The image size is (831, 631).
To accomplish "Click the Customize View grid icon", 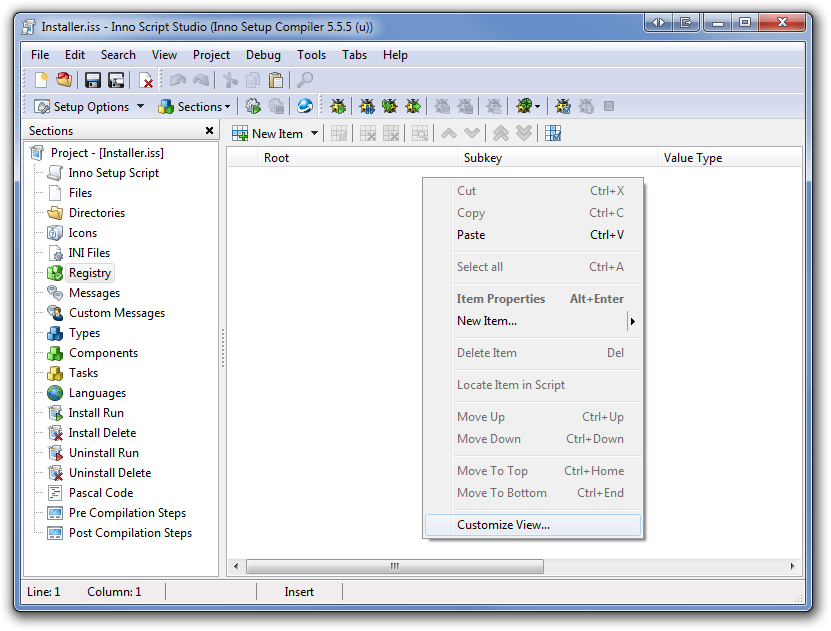I will tap(553, 133).
